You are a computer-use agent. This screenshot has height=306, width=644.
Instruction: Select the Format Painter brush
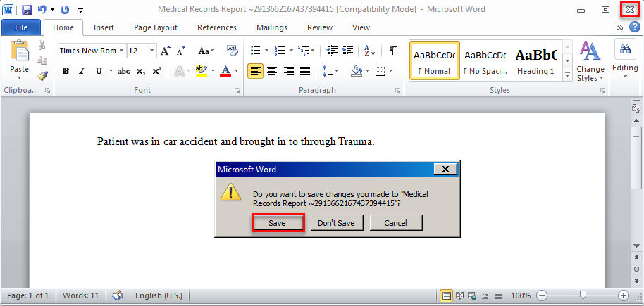[x=42, y=75]
